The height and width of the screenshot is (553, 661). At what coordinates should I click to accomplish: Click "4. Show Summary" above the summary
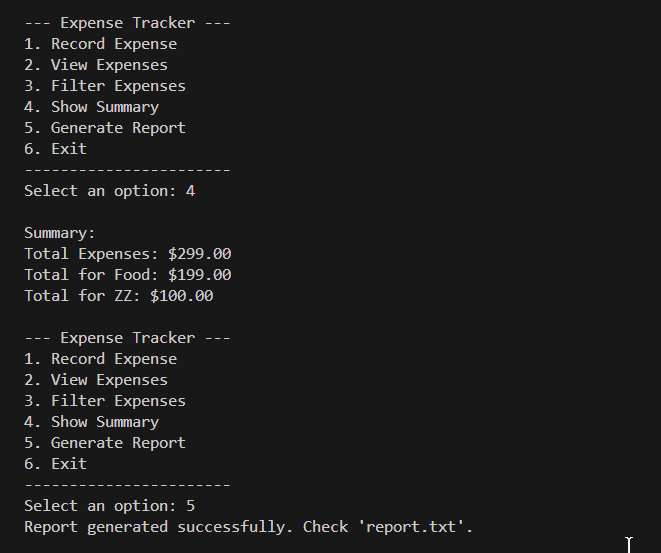[x=91, y=107]
